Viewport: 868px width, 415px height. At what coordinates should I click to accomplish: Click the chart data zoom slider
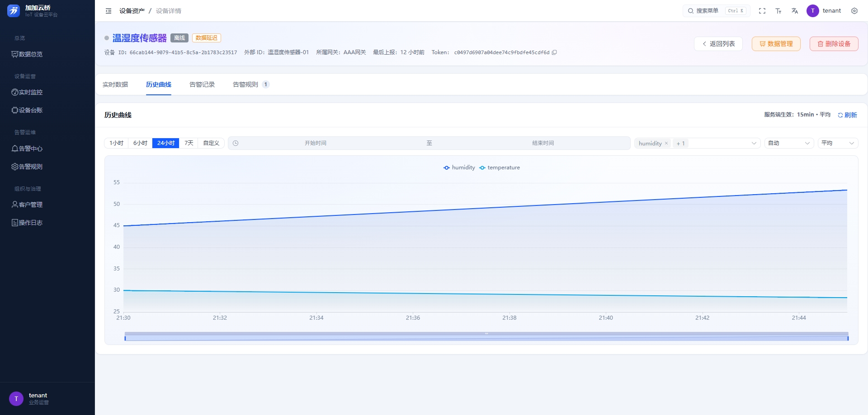(x=486, y=336)
